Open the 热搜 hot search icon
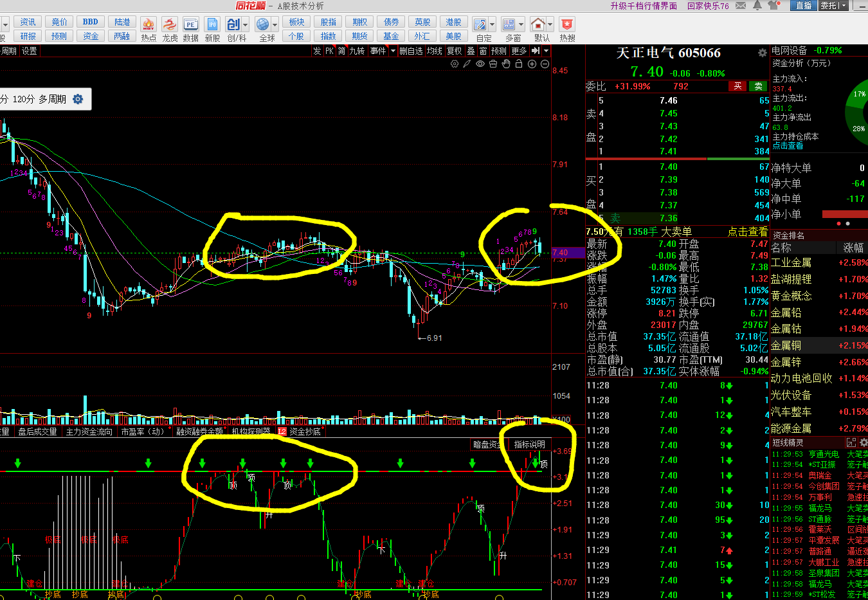Image resolution: width=868 pixels, height=600 pixels. click(567, 24)
